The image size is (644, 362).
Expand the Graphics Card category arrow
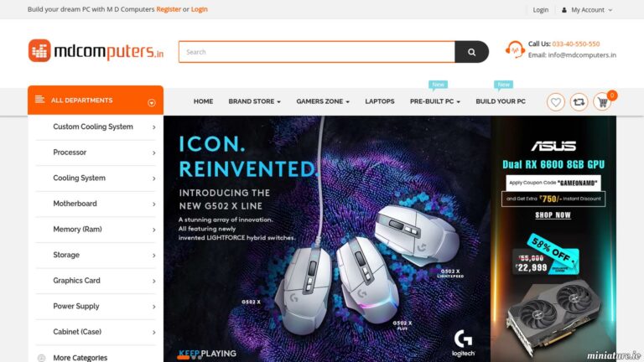coord(154,282)
